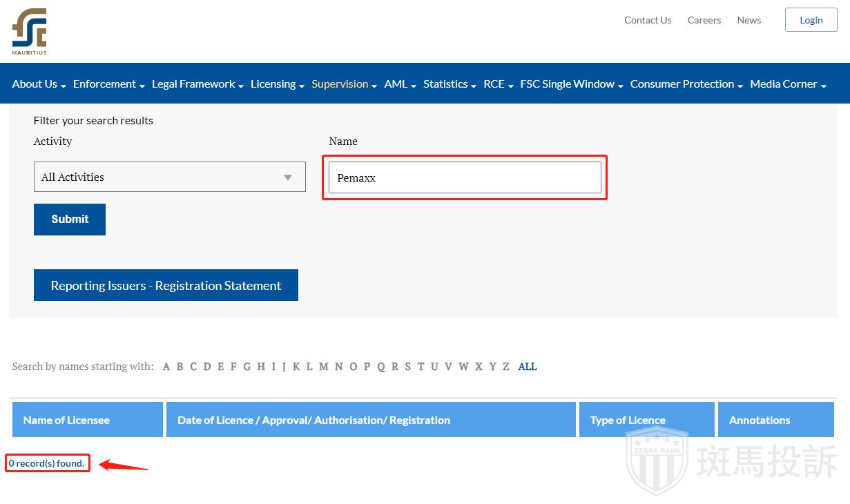Expand the Licensing dropdown menu
850x504 pixels.
[277, 84]
